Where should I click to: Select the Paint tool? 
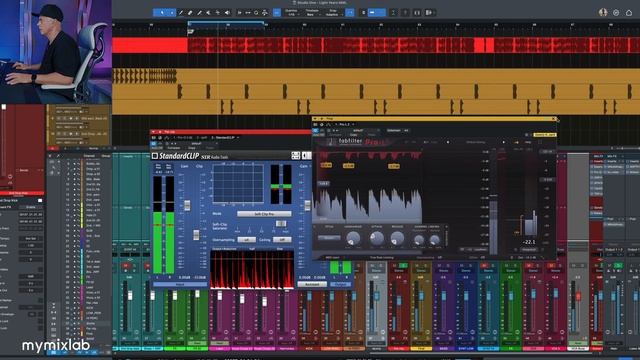199,13
